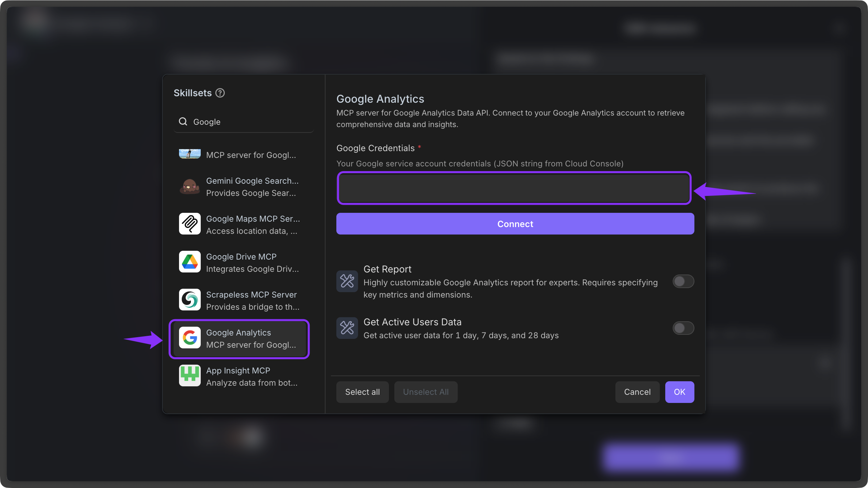Screen dimensions: 868x488
Task: Click the Scrapeless MCP Server icon
Action: coord(190,300)
